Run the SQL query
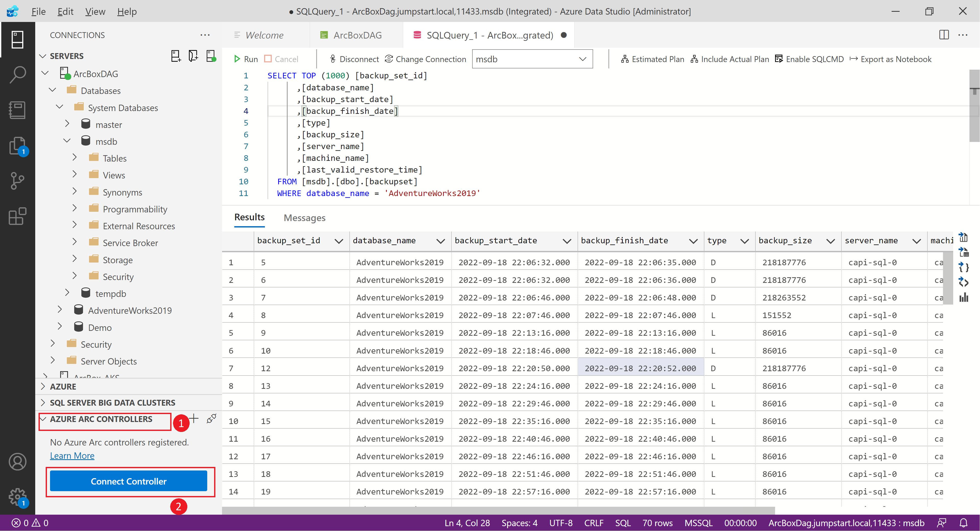 [246, 59]
